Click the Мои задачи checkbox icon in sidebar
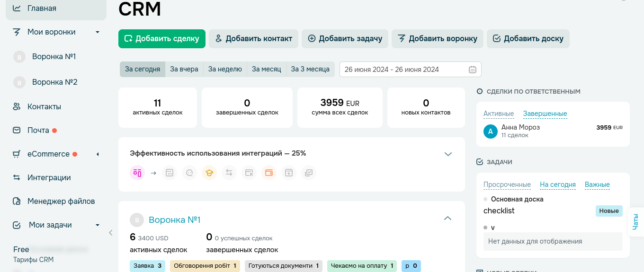644x272 pixels. pyautogui.click(x=17, y=225)
